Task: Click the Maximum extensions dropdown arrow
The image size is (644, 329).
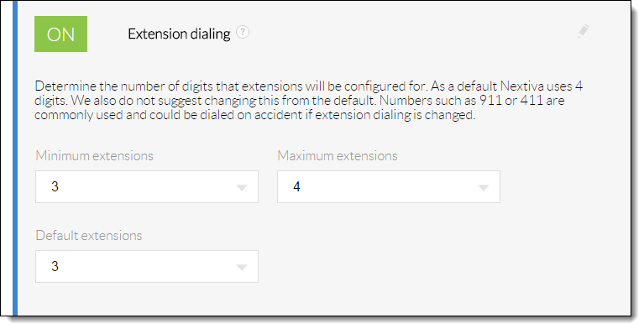Action: [484, 188]
